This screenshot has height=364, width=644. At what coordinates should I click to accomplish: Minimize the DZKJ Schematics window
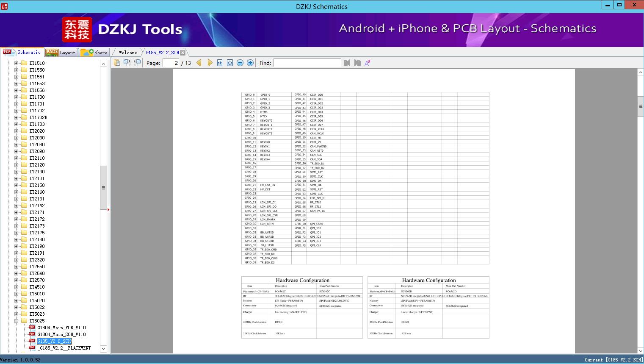[608, 5]
